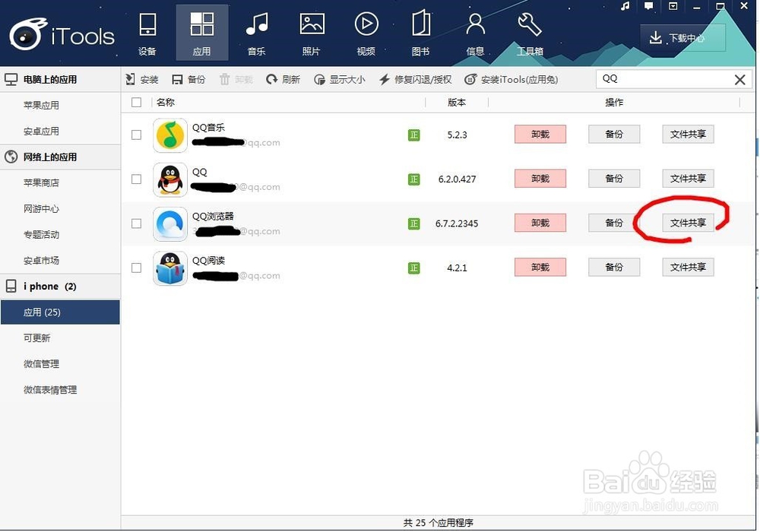Check the QQ浏览器 row checkbox
Viewport: 760px width, 532px height.
point(137,223)
